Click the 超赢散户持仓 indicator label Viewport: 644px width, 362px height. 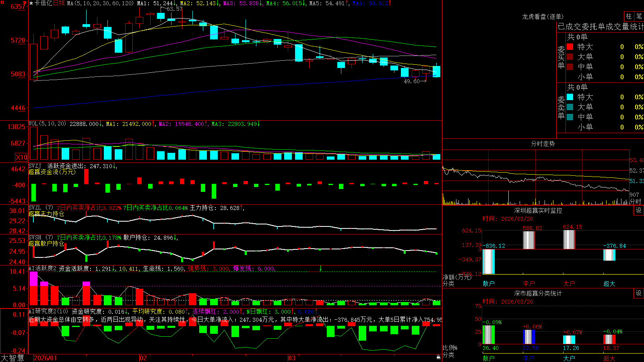pos(46,243)
